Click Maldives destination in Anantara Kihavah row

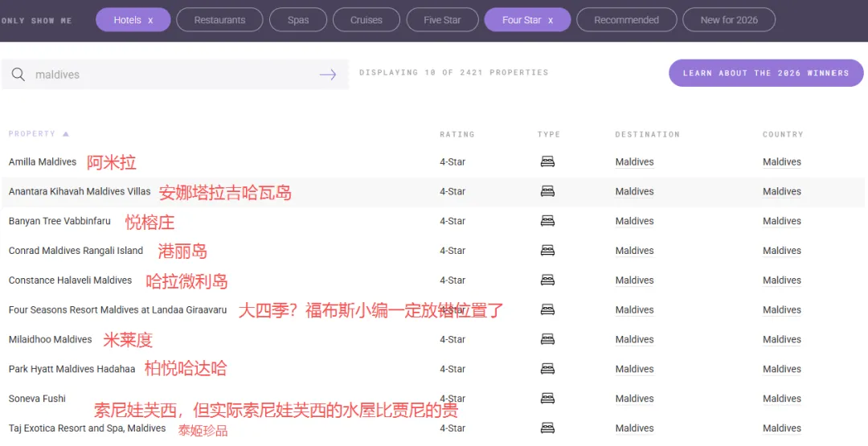[634, 191]
